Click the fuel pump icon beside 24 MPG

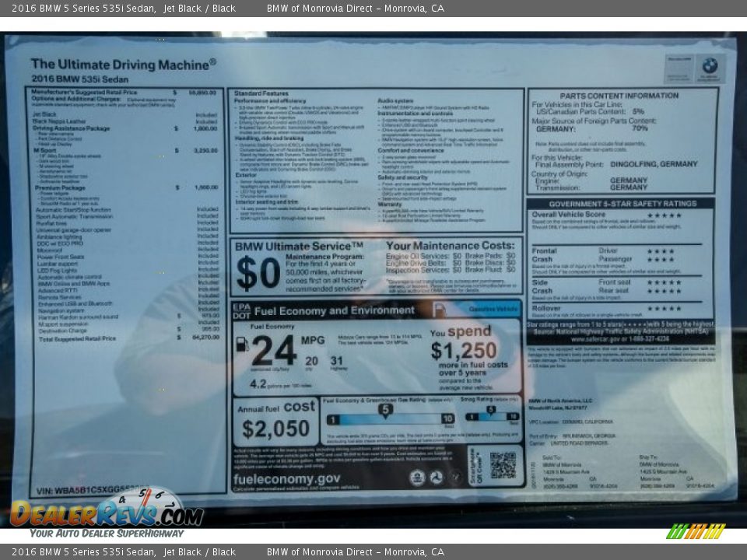tap(242, 344)
